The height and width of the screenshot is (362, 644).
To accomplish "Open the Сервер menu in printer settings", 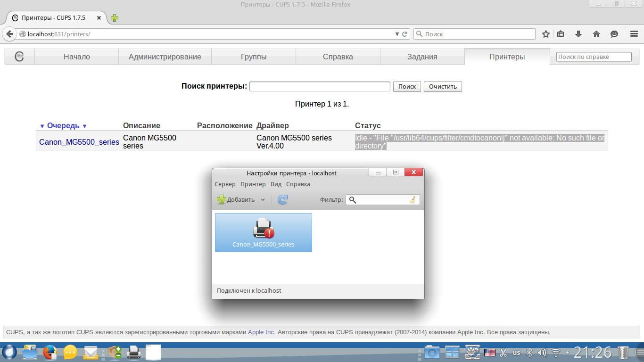I will [x=225, y=184].
